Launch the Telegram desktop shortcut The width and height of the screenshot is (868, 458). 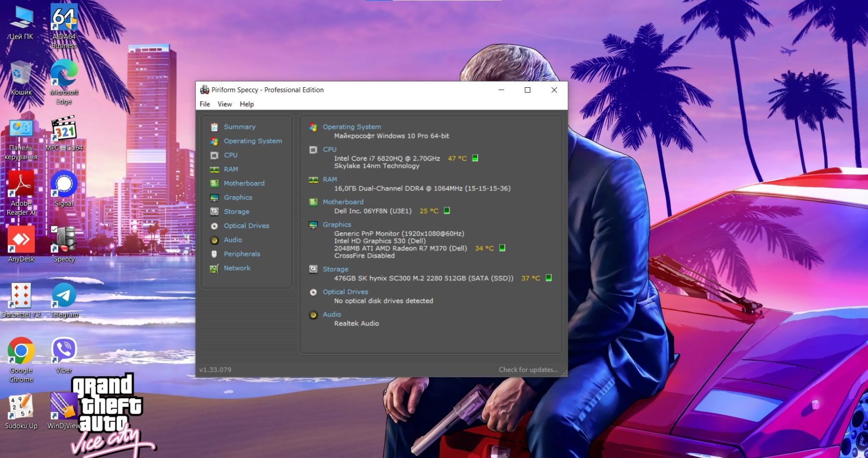pos(64,300)
